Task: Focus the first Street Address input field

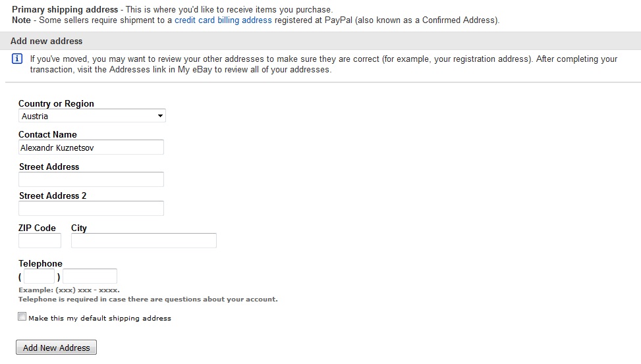Action: pyautogui.click(x=91, y=179)
